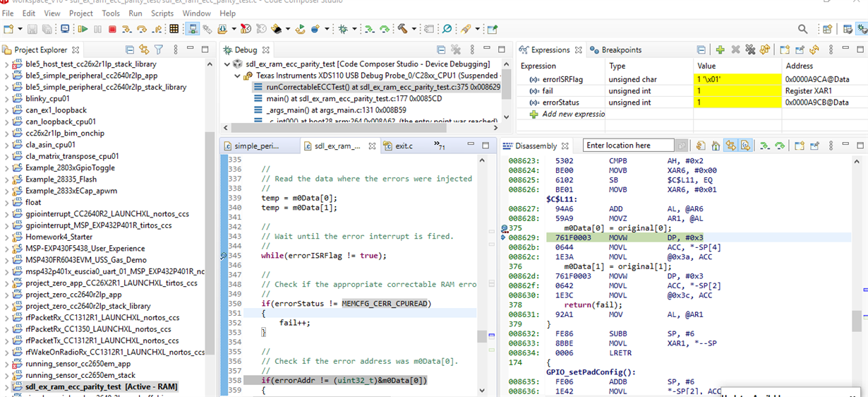868x397 pixels.
Task: Toggle Link with Active Debug Context in Disassembly
Action: pyautogui.click(x=730, y=146)
